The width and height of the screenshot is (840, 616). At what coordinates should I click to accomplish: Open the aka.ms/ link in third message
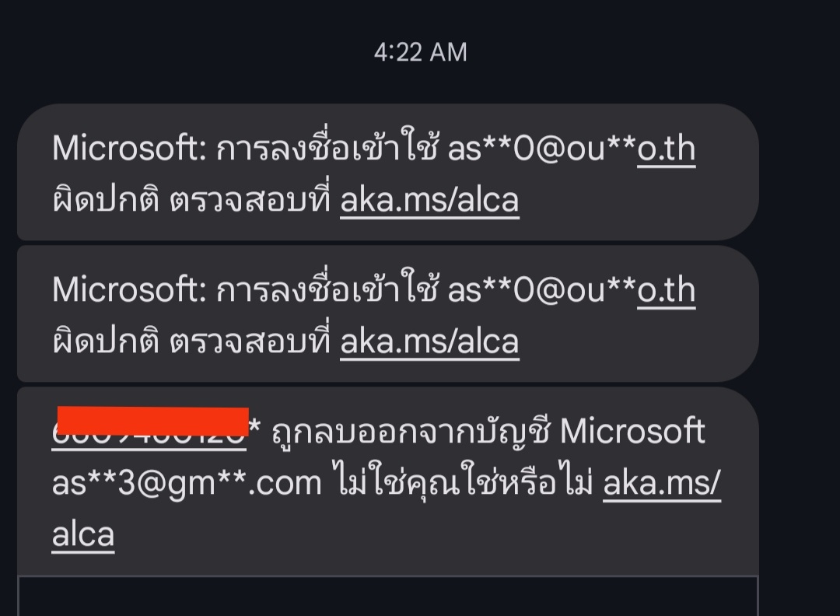[662, 483]
